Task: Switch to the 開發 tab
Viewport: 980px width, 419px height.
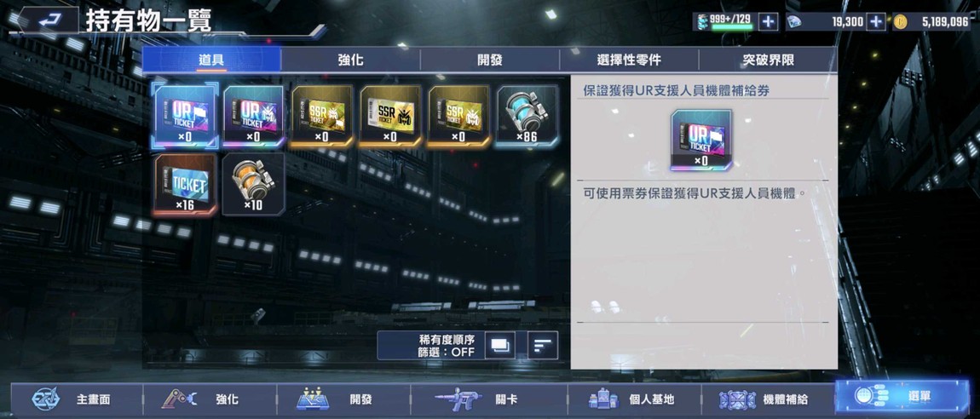Action: pos(489,60)
